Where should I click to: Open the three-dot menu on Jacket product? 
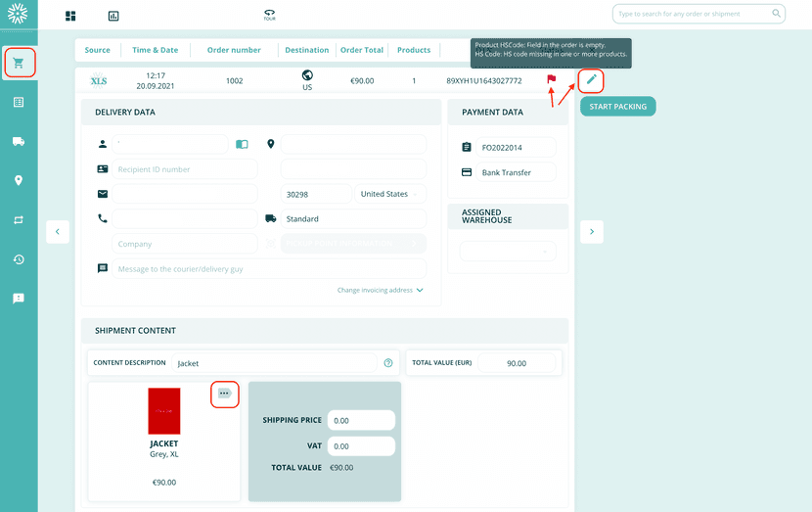click(x=224, y=394)
